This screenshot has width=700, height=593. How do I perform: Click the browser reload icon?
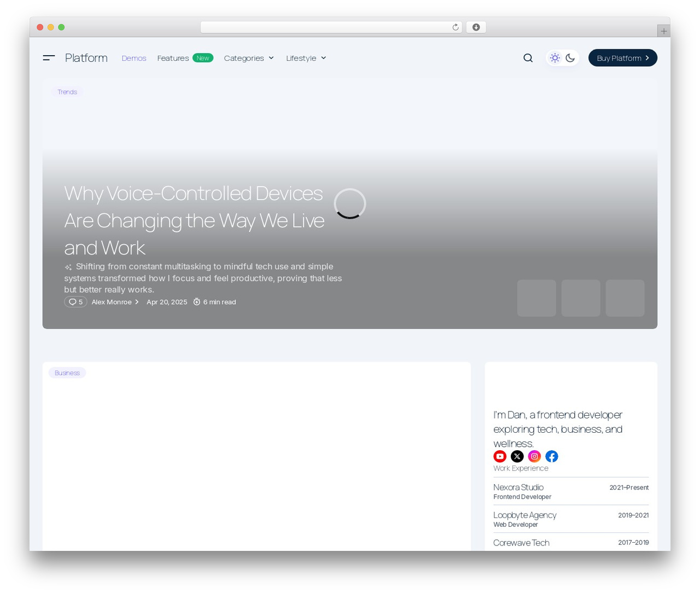click(x=455, y=27)
